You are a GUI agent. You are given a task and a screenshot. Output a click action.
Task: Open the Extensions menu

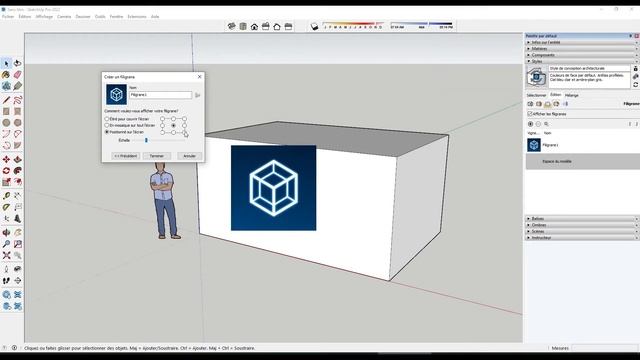coord(137,17)
